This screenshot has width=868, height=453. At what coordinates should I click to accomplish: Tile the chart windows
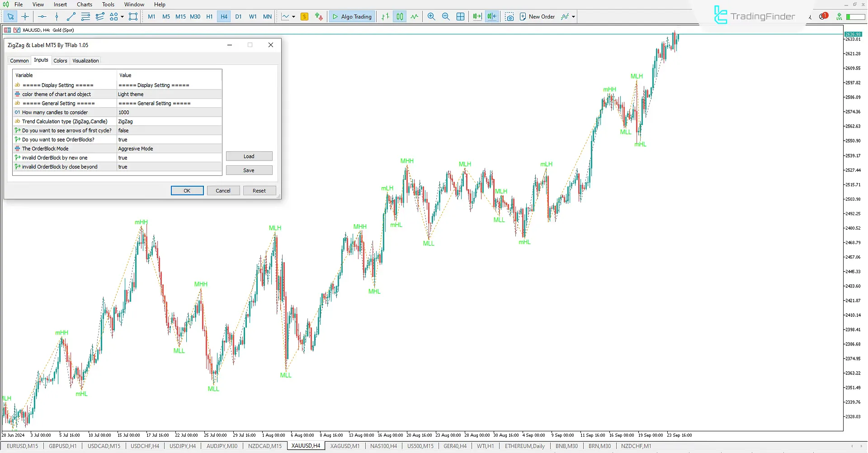point(460,16)
